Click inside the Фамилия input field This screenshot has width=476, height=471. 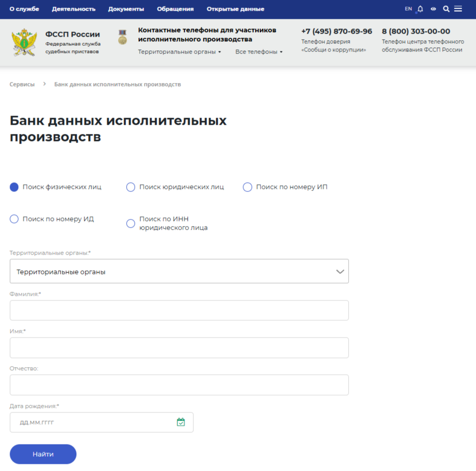pyautogui.click(x=179, y=310)
